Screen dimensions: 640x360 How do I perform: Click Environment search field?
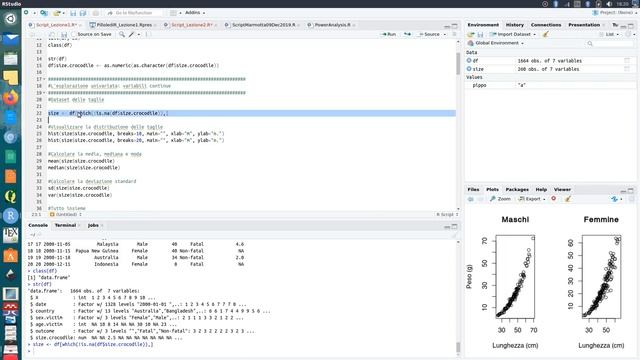pyautogui.click(x=610, y=43)
